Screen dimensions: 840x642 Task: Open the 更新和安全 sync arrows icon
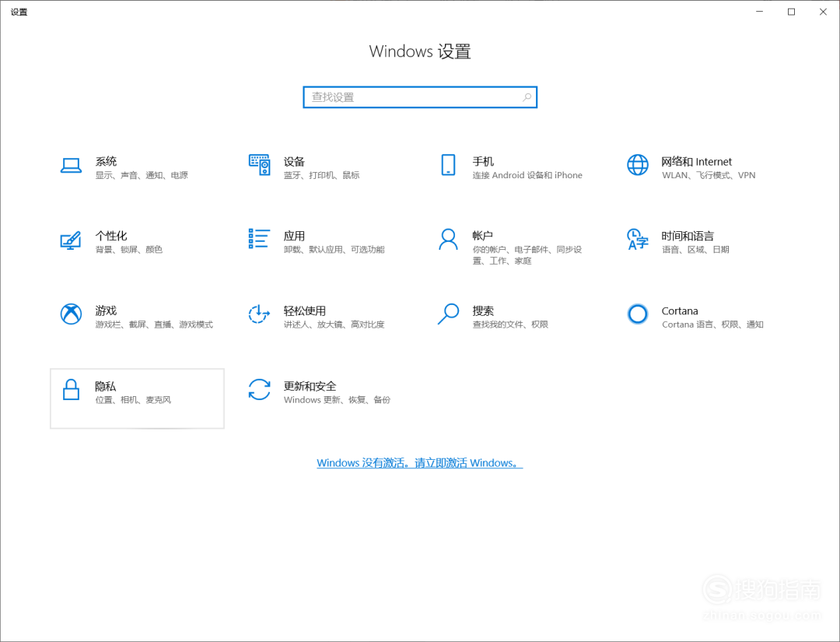click(x=259, y=390)
